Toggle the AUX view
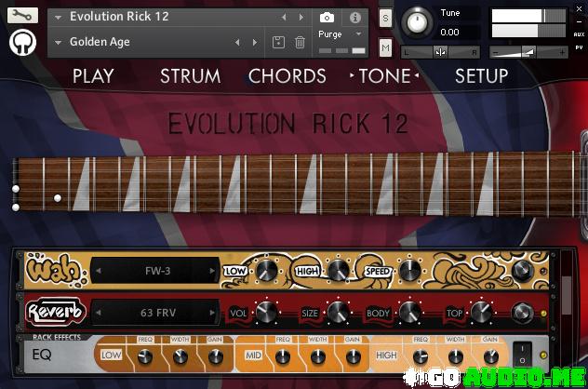 point(579,34)
